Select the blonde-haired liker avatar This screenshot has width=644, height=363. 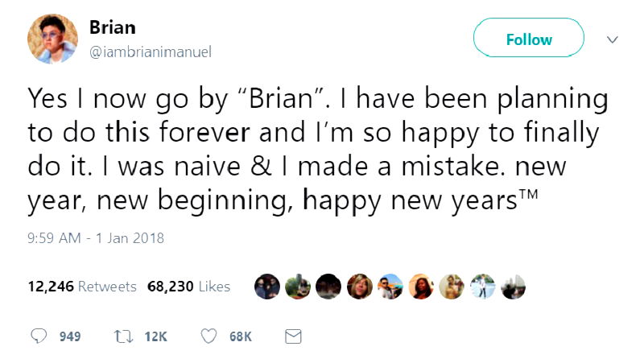click(360, 286)
